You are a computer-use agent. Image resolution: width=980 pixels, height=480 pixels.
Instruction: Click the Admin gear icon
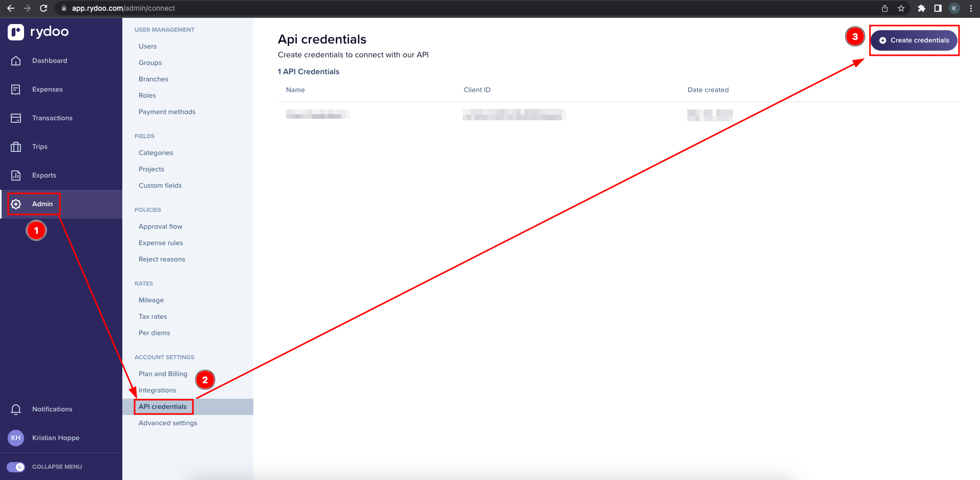[x=16, y=204]
